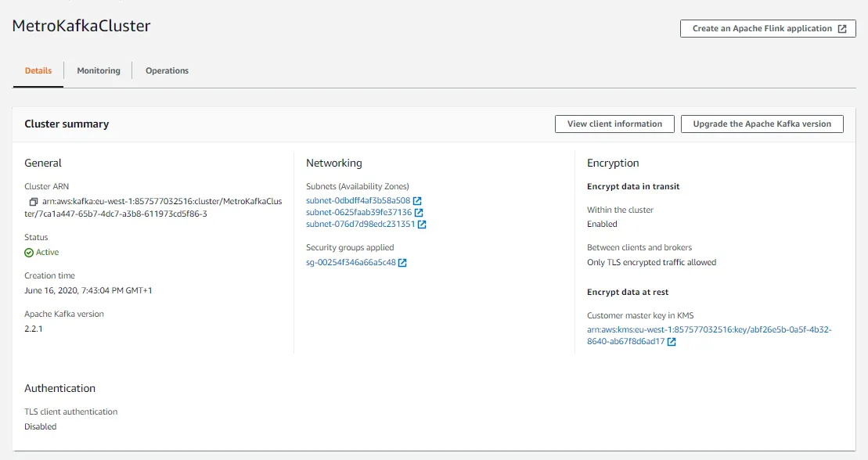Click the Active status text
The width and height of the screenshot is (868, 460).
(47, 253)
